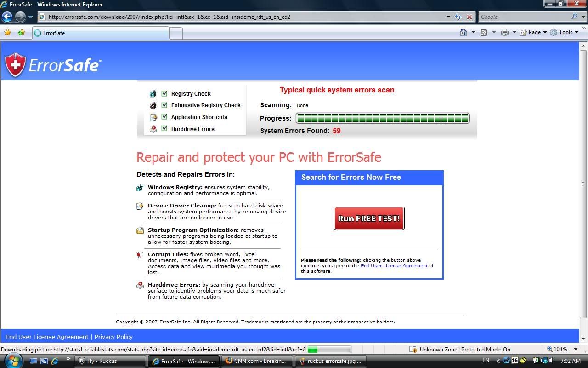Screen dimensions: 588x368
Task: Click the RSS feeds icon
Action: point(484,32)
